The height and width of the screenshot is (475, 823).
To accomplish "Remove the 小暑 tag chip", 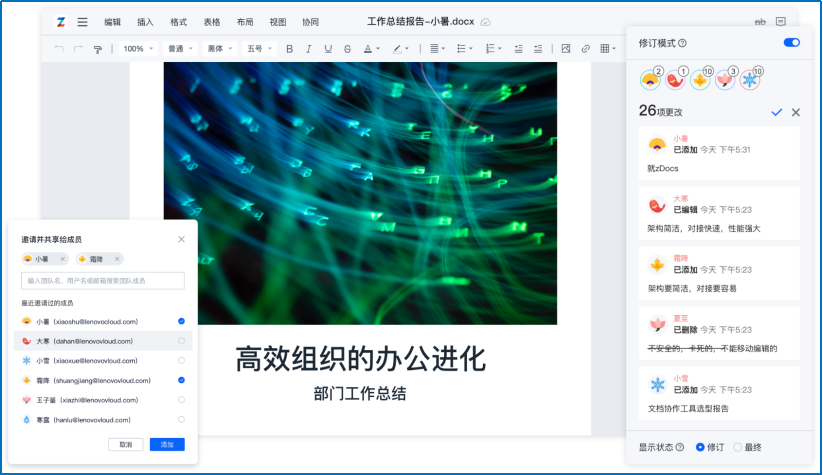I will [62, 259].
